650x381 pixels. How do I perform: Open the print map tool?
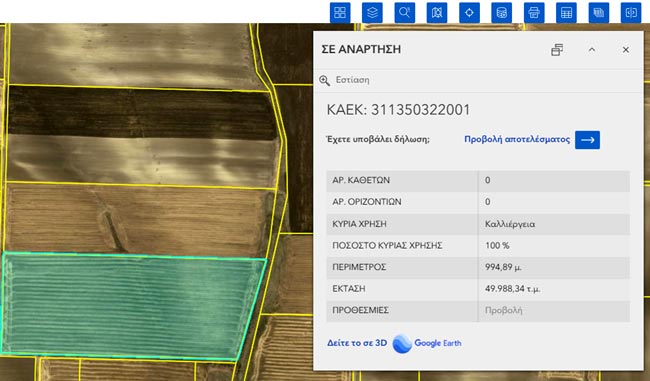click(x=534, y=12)
